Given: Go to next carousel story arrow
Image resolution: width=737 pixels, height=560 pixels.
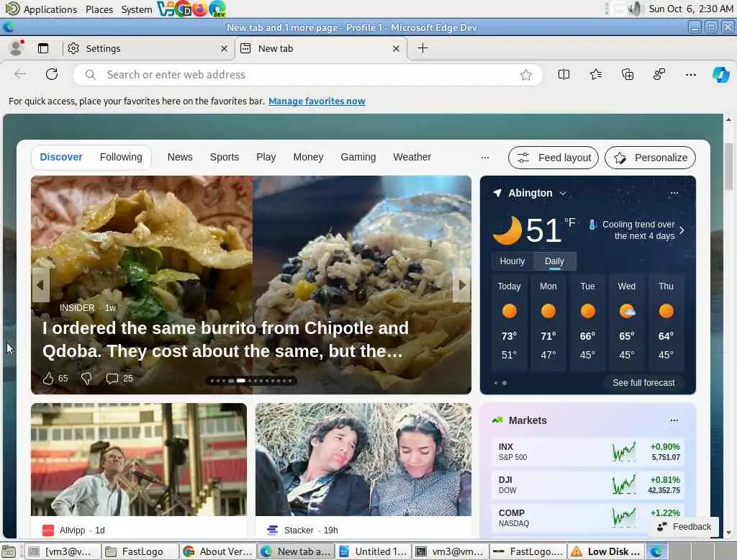Looking at the screenshot, I should pos(461,284).
